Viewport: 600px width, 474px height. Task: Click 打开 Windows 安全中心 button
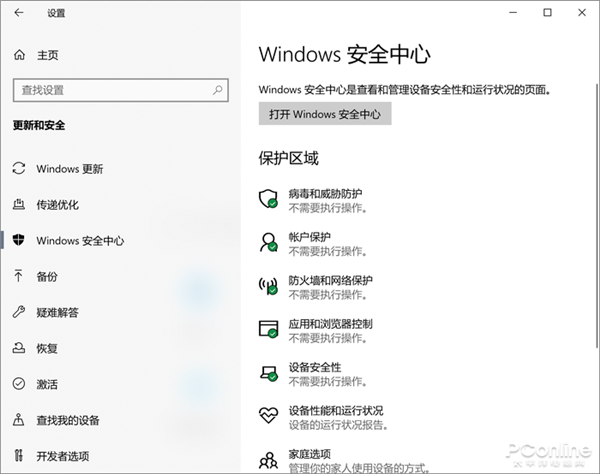(x=325, y=114)
